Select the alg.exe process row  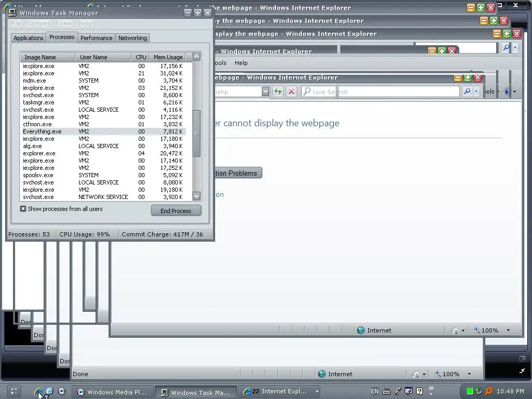103,146
